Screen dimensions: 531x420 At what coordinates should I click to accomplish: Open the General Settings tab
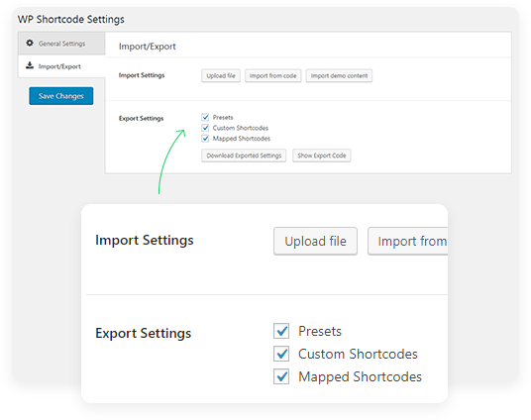click(x=61, y=43)
